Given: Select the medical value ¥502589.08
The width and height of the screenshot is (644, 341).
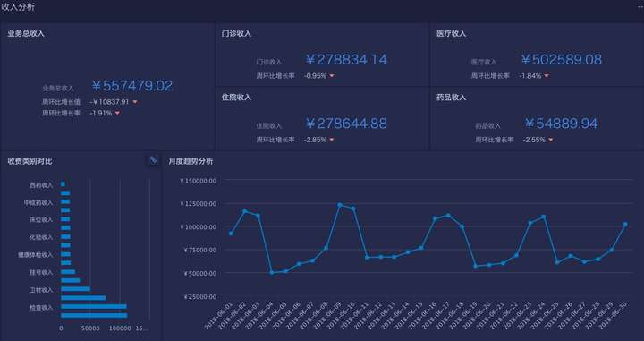Looking at the screenshot, I should click(x=561, y=60).
